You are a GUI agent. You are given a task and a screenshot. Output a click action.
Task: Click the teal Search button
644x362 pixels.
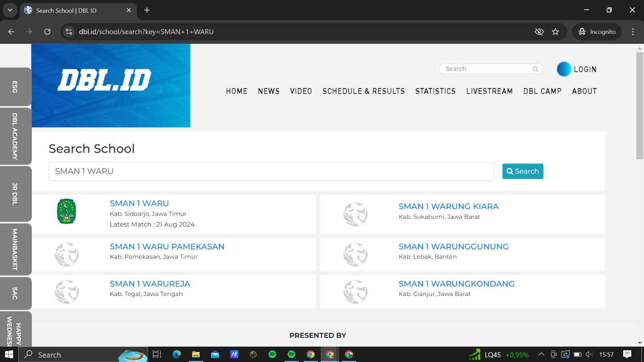[523, 171]
